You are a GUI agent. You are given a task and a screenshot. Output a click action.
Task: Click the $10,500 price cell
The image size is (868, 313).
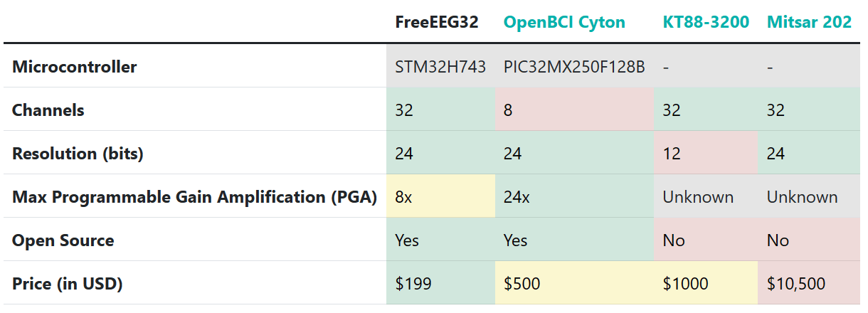809,284
